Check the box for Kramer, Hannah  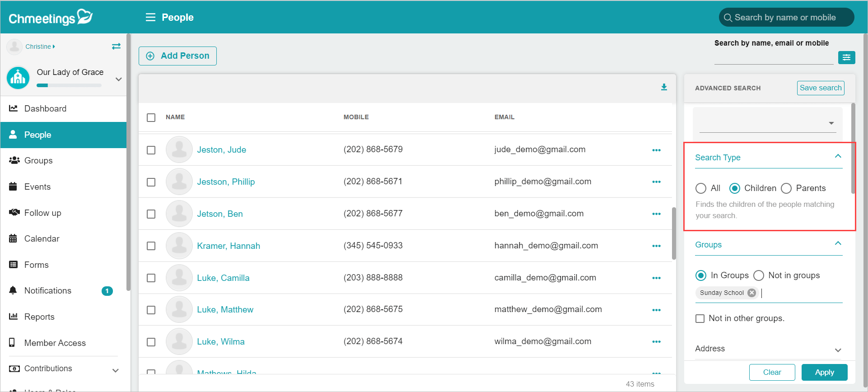click(x=151, y=246)
